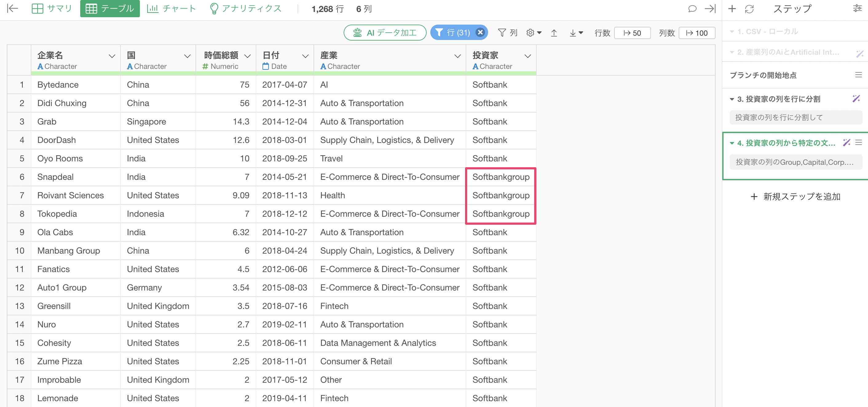868x407 pixels.
Task: Click step 3 description 投資家の列を行に分割して
Action: (x=795, y=117)
